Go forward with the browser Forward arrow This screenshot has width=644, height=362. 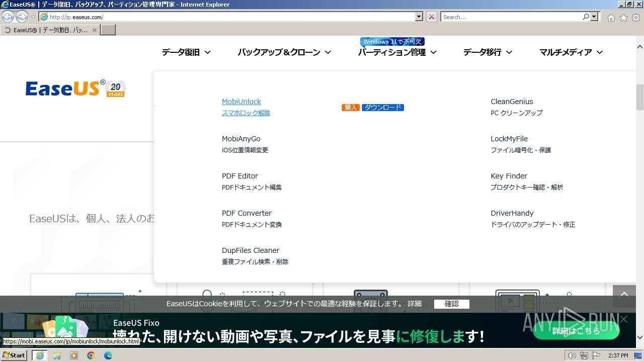click(x=22, y=17)
